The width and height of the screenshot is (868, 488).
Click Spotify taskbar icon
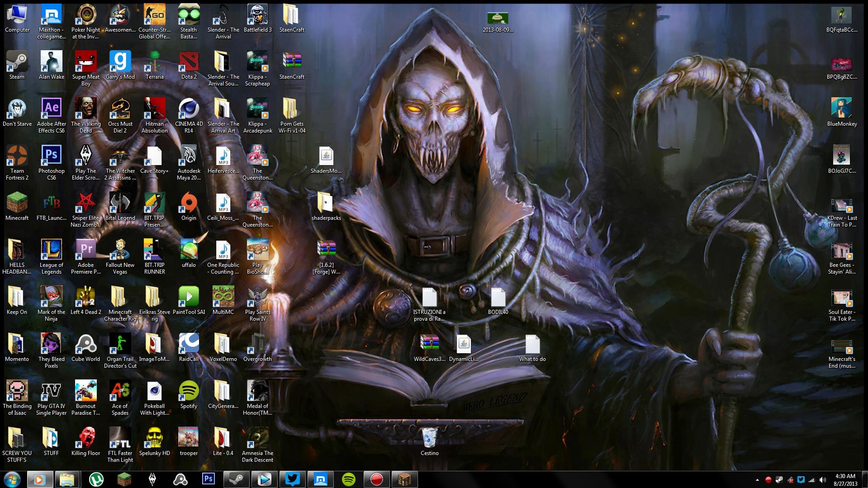[348, 479]
